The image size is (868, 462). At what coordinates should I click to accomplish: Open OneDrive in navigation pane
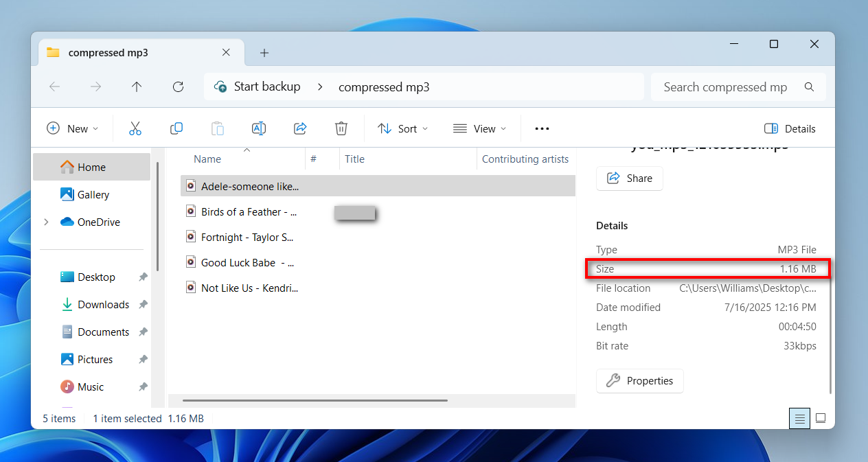pyautogui.click(x=92, y=222)
